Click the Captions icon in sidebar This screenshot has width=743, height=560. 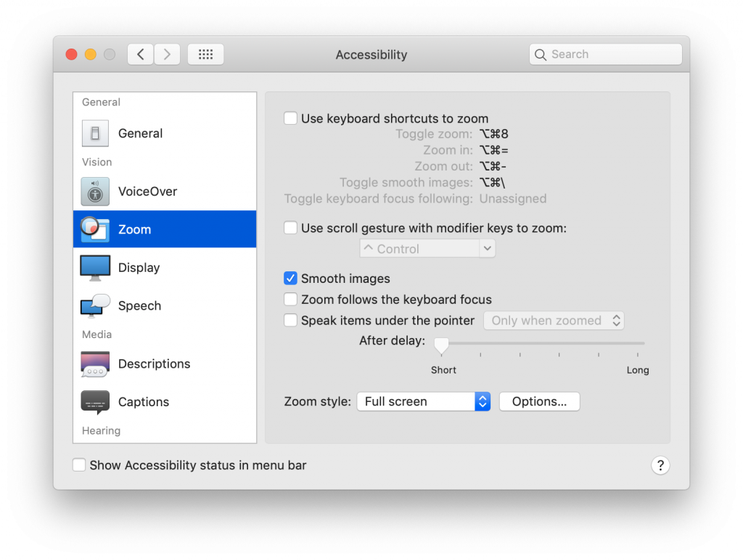(x=95, y=403)
